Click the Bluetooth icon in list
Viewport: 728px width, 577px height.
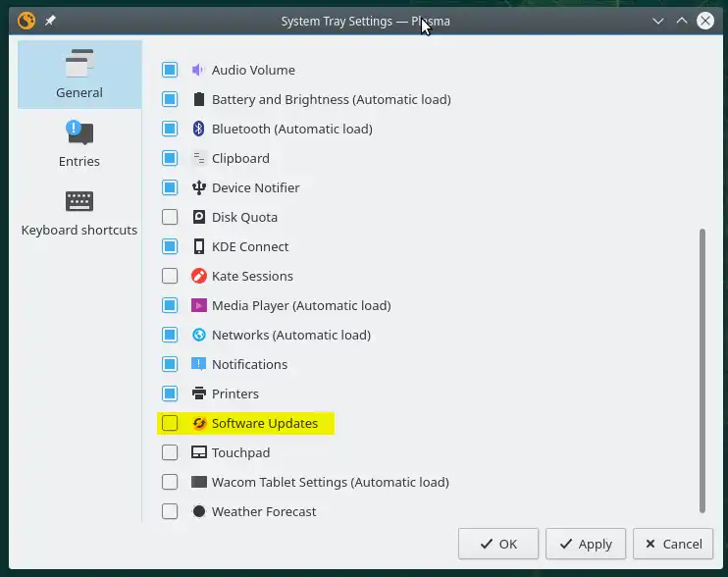point(199,129)
